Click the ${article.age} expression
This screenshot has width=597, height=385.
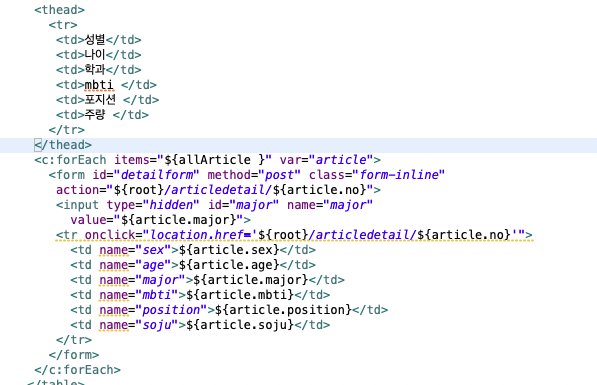click(x=229, y=265)
